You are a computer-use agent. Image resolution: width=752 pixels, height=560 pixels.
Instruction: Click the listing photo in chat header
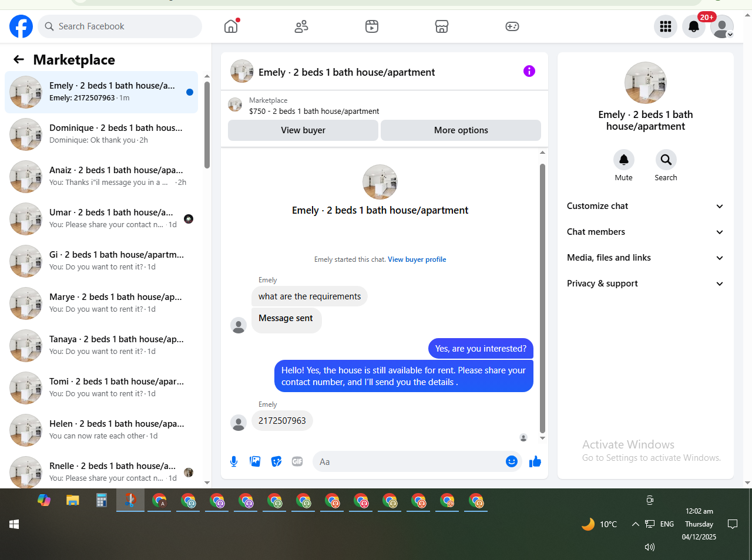(242, 71)
